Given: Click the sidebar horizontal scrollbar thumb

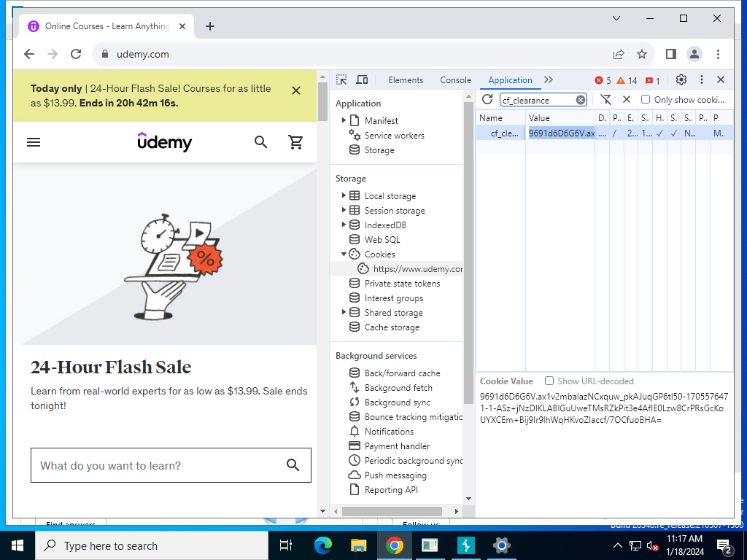Looking at the screenshot, I should pyautogui.click(x=392, y=511).
